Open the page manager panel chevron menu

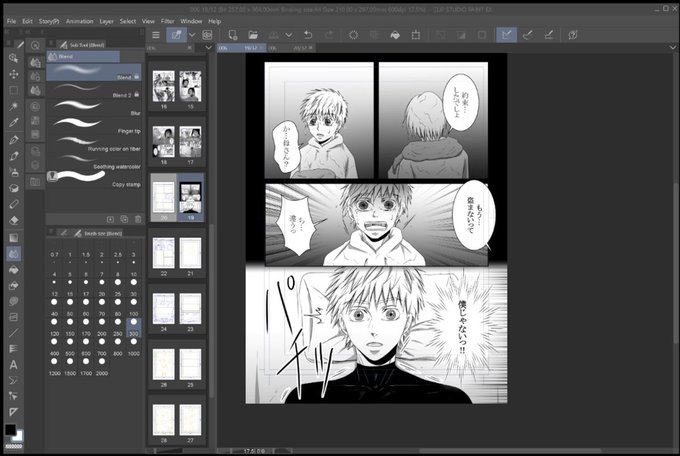(x=209, y=48)
